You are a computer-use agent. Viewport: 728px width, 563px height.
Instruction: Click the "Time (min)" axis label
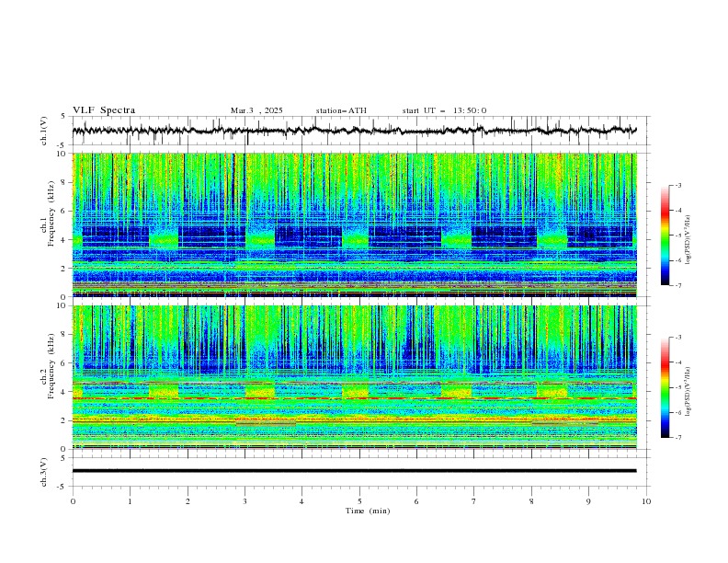tap(368, 511)
